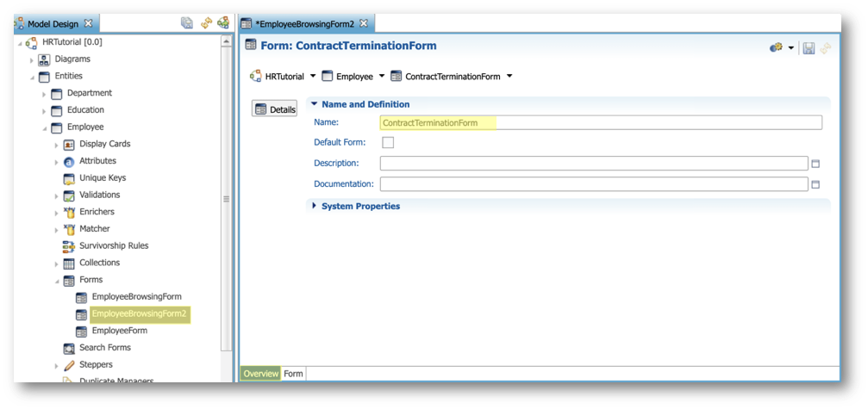Expand the Collections node
This screenshot has width=868, height=409.
click(57, 263)
